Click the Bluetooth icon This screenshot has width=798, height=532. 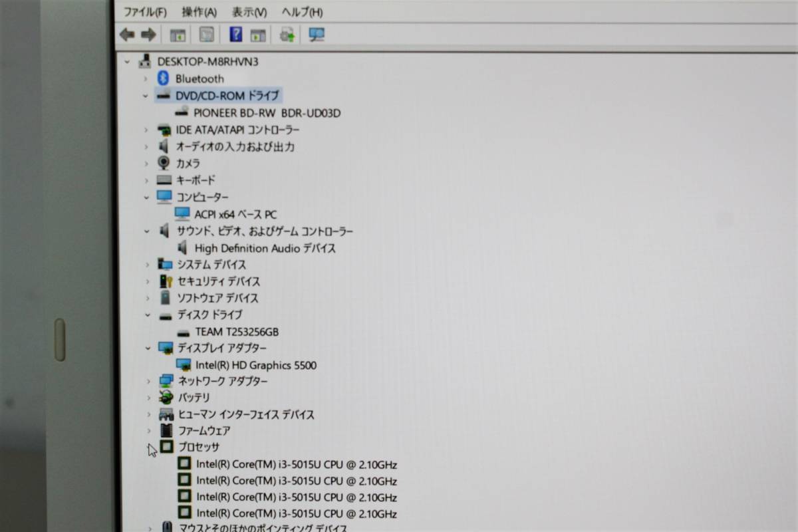(x=163, y=78)
